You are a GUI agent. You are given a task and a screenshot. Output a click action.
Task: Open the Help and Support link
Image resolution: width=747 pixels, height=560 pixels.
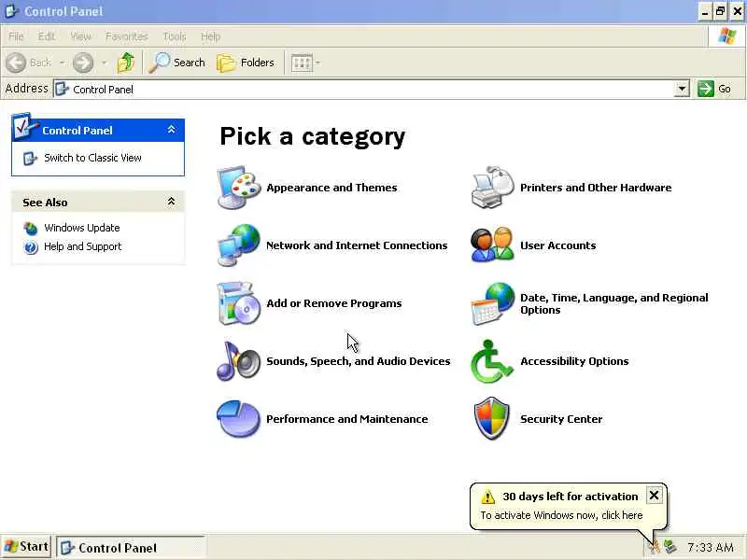[x=83, y=246]
